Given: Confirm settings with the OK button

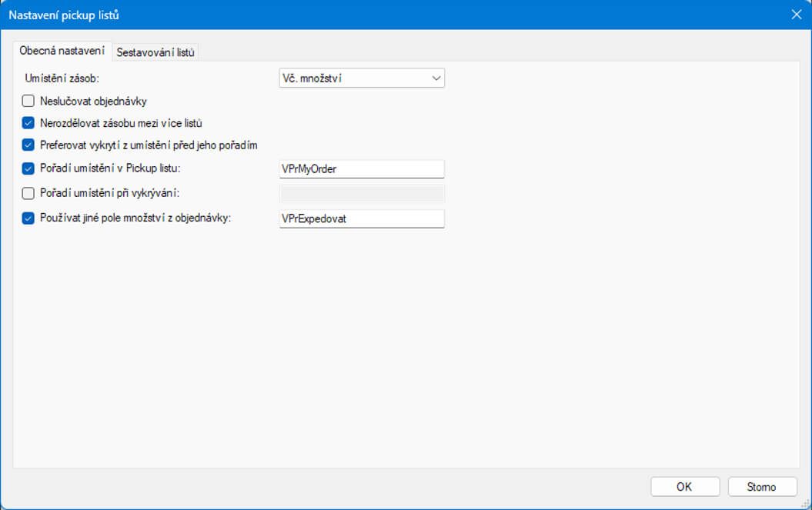Looking at the screenshot, I should [684, 486].
